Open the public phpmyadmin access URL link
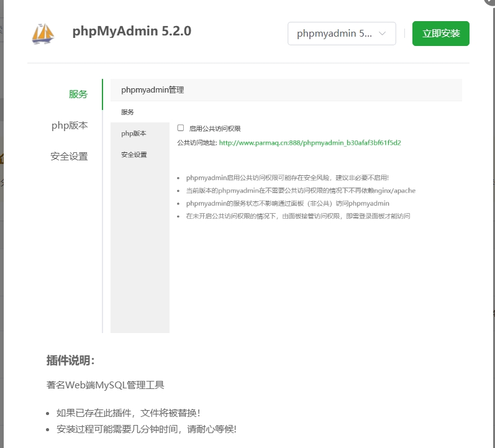495x448 pixels. 310,143
